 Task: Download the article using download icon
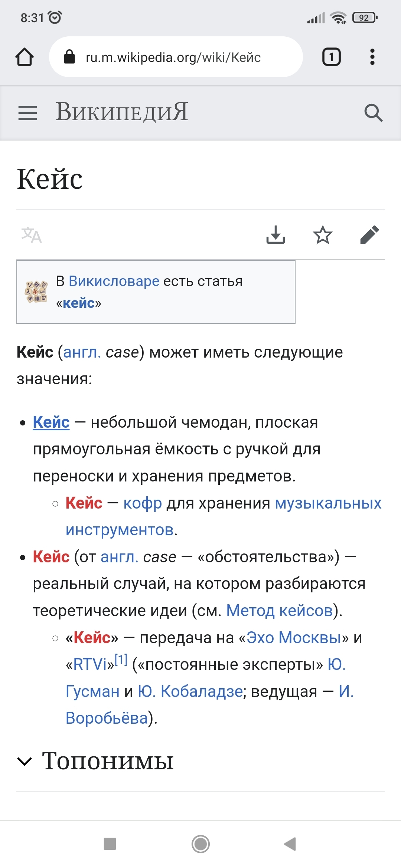pos(276,235)
